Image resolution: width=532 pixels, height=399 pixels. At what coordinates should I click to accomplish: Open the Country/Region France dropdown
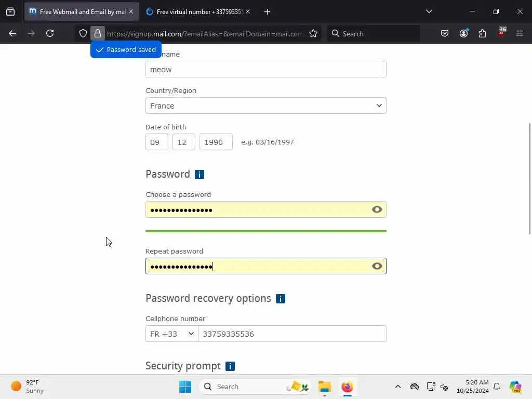[x=265, y=105]
